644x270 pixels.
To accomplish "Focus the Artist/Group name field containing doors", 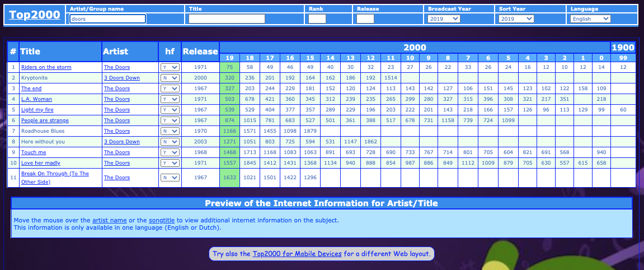I will [107, 18].
